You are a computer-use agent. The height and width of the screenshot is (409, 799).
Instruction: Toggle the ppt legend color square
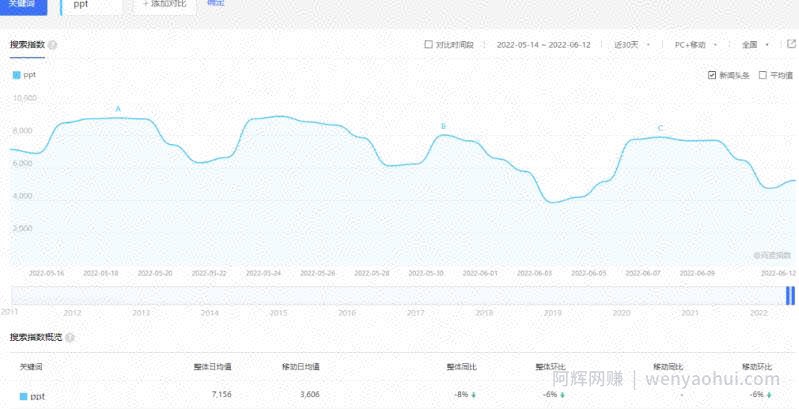[x=16, y=75]
